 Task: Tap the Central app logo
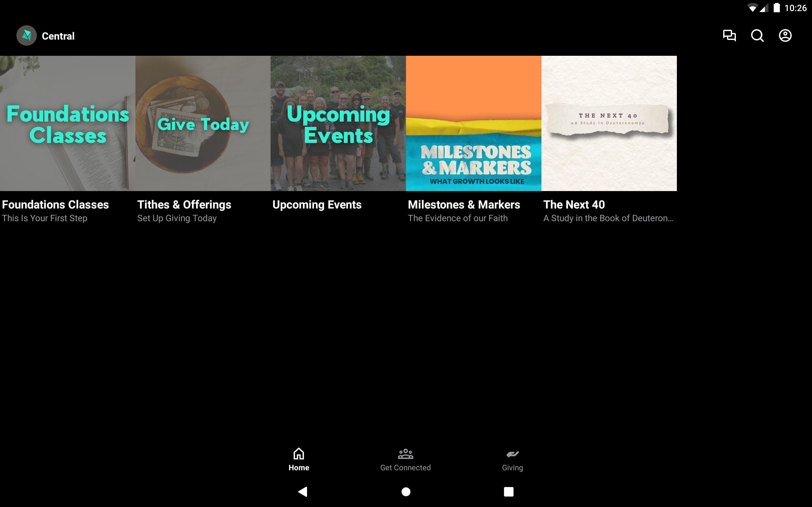(27, 35)
